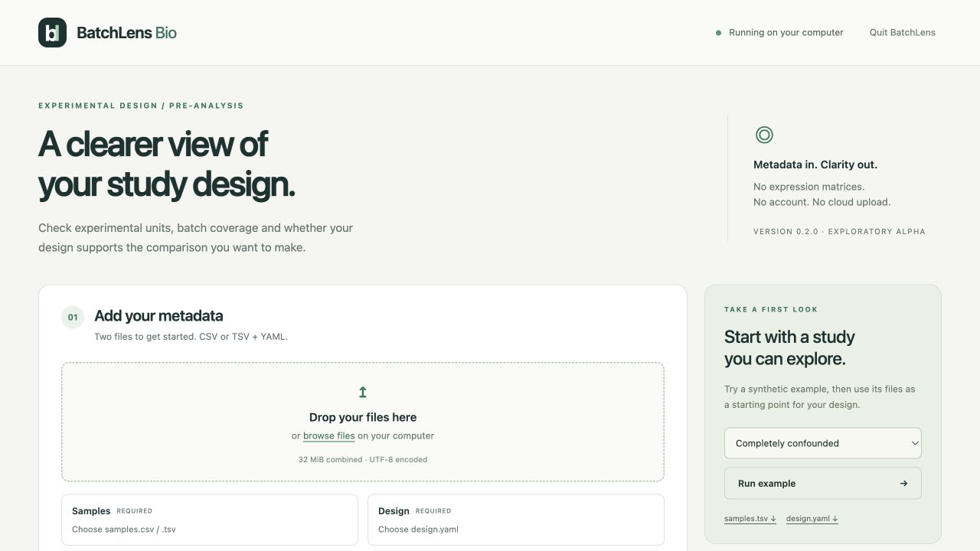Download the design.yaml example file
Image resolution: width=980 pixels, height=551 pixels.
tap(812, 519)
